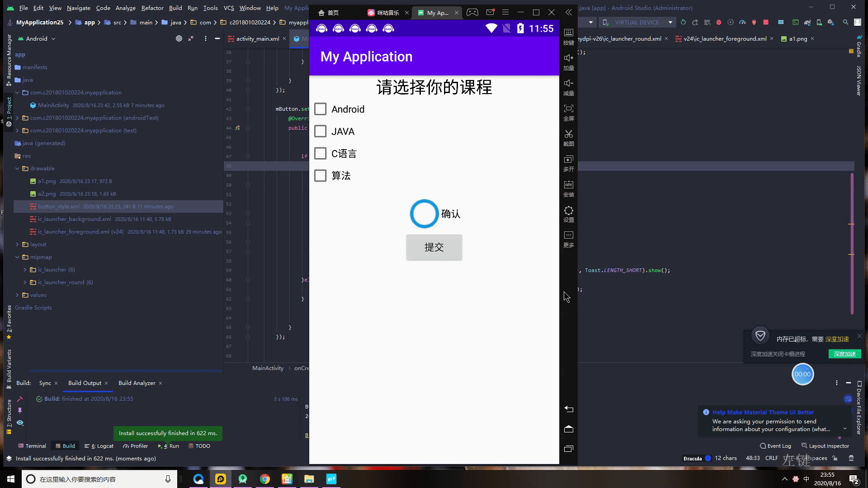
Task: Click the Build menu item
Action: [x=175, y=8]
